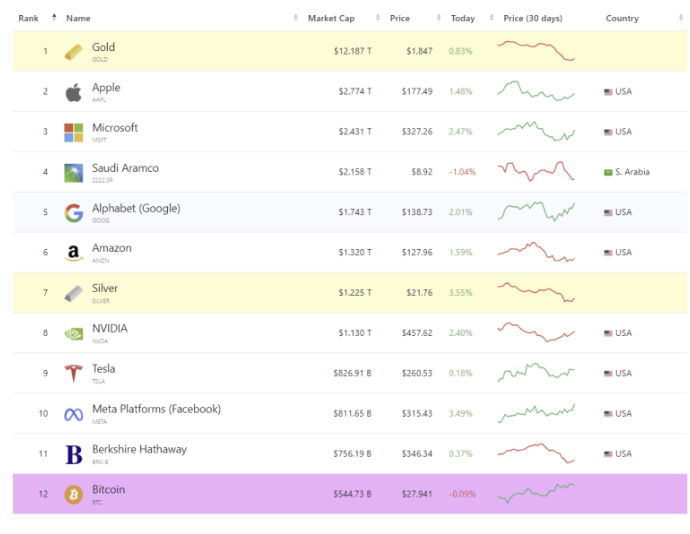Image resolution: width=690 pixels, height=534 pixels.
Task: Click NVIDIA price $457.62
Action: (417, 333)
